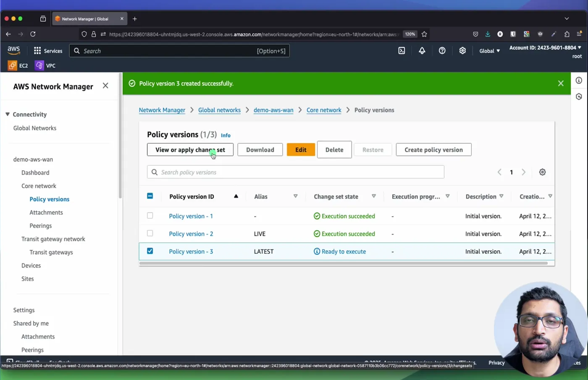Click the policy table horizontal scrollbar
Viewport: 588px width, 380px height.
[x=343, y=263]
